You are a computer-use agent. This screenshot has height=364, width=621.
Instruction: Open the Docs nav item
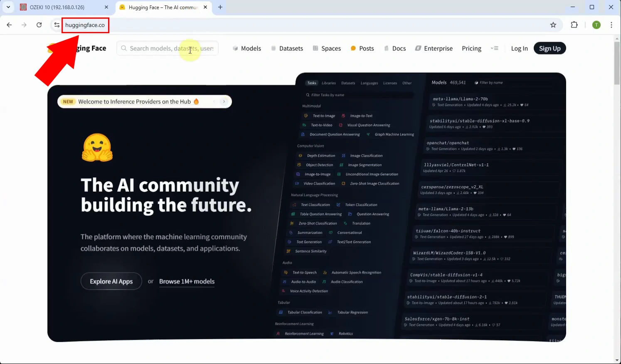[395, 48]
